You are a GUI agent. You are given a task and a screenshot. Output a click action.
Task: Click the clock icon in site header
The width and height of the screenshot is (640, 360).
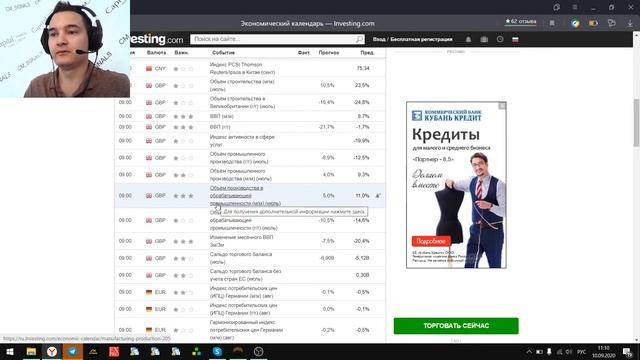pos(500,40)
